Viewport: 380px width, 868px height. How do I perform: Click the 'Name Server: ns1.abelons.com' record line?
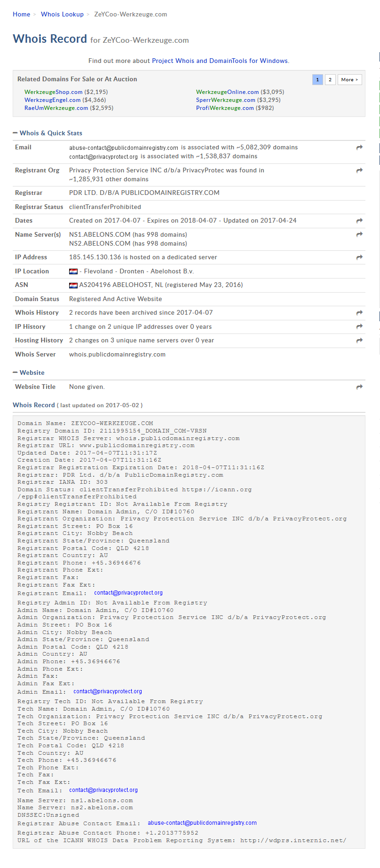tap(75, 800)
